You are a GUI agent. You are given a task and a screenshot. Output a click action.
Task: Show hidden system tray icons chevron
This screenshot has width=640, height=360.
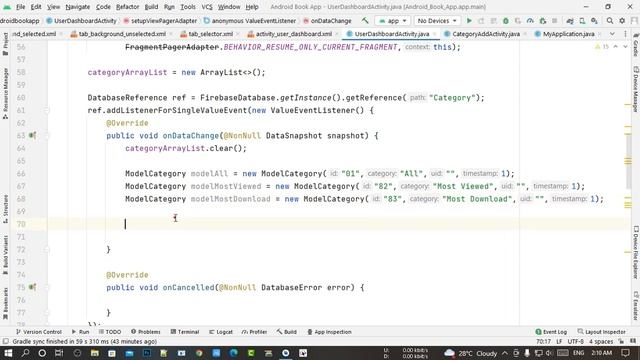click(505, 353)
